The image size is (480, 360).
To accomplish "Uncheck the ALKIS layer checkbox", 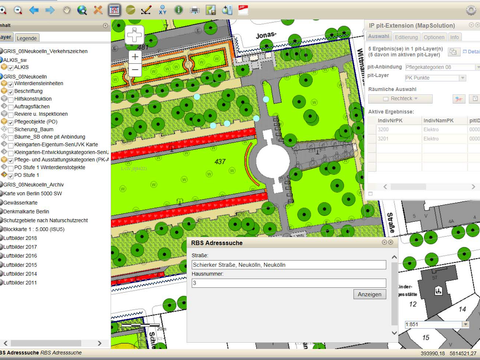I will pyautogui.click(x=10, y=68).
